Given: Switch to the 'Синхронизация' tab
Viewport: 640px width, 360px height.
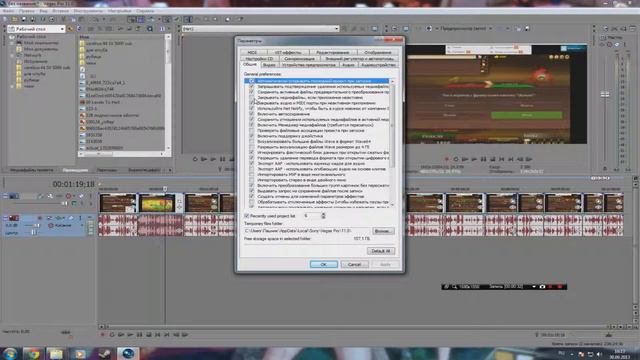Looking at the screenshot, I should [x=299, y=59].
